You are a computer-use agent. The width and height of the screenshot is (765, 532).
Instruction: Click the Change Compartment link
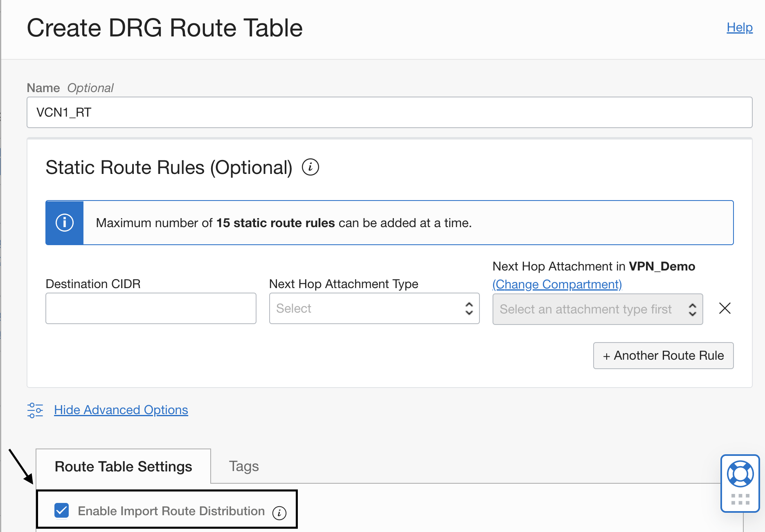pyautogui.click(x=557, y=284)
